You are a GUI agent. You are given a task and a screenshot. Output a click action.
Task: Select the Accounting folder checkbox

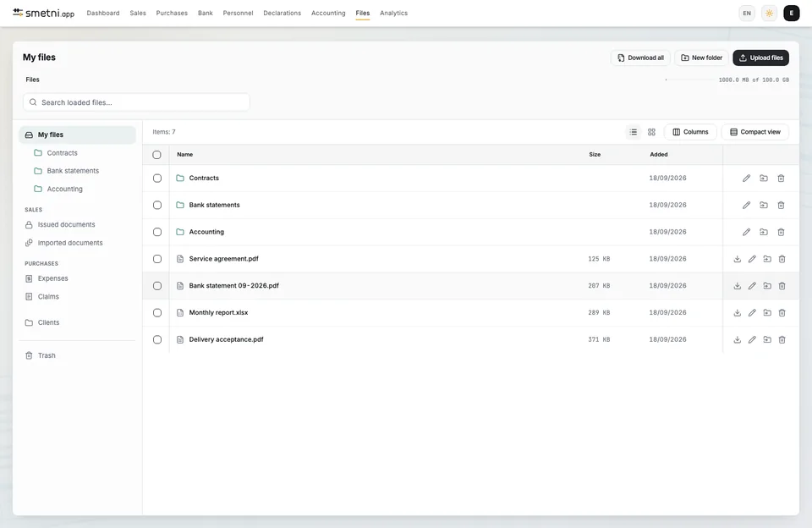[157, 232]
